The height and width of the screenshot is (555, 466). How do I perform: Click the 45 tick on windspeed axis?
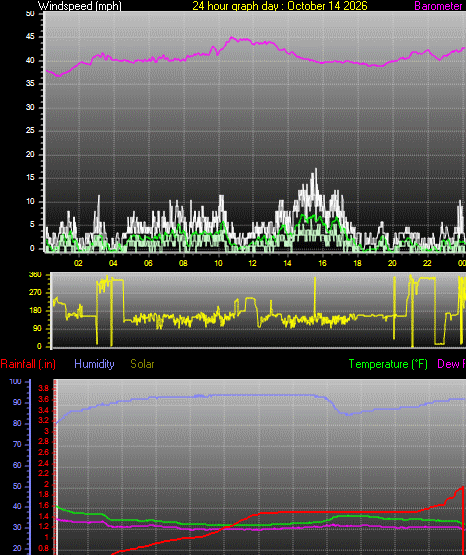(30, 37)
